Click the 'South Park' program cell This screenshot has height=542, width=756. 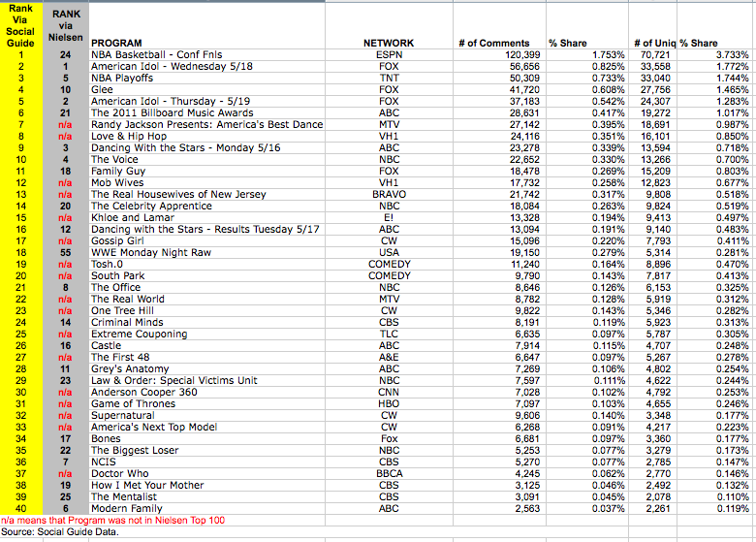(x=206, y=275)
